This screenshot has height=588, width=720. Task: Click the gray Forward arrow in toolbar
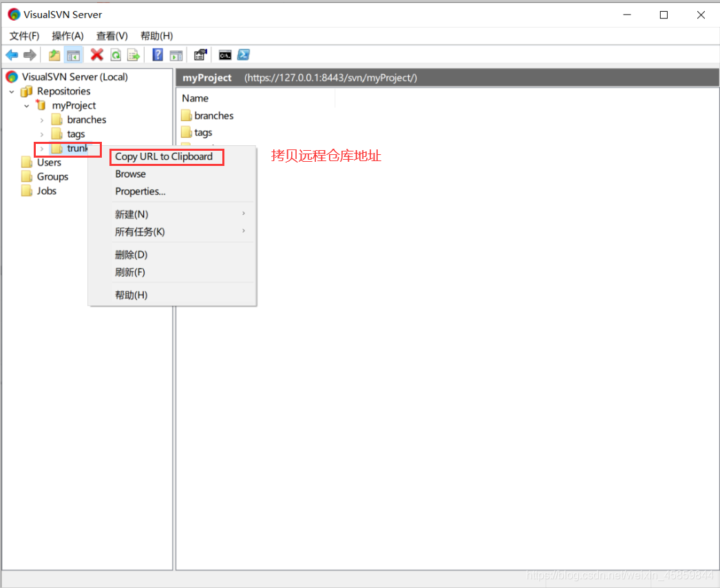[x=30, y=55]
